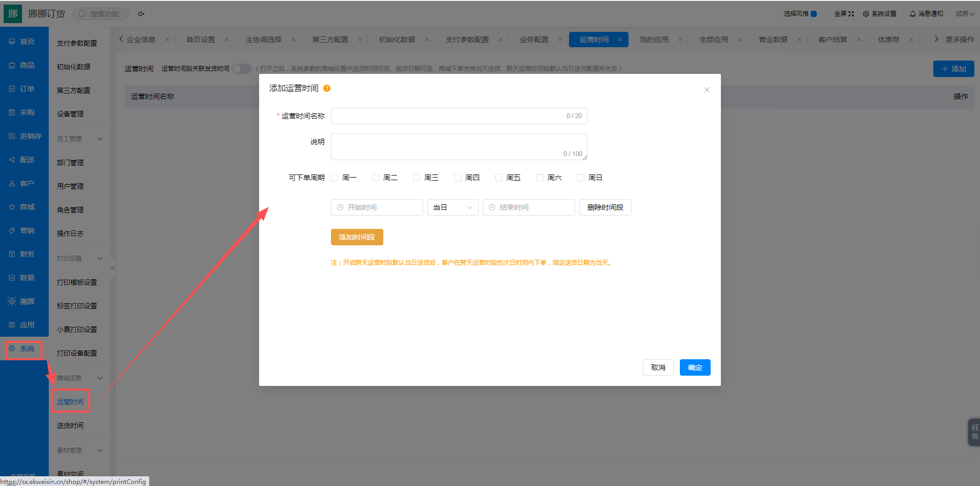Confirm dialog with 确定 button
This screenshot has height=486, width=980.
coord(695,367)
